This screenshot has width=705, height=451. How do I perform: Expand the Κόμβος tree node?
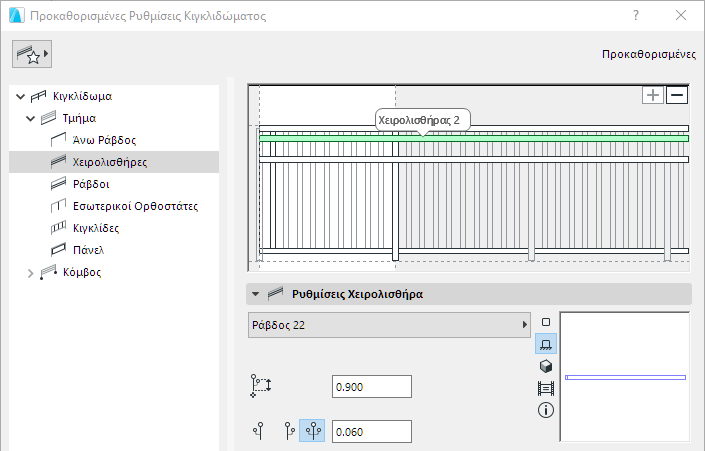click(x=30, y=272)
